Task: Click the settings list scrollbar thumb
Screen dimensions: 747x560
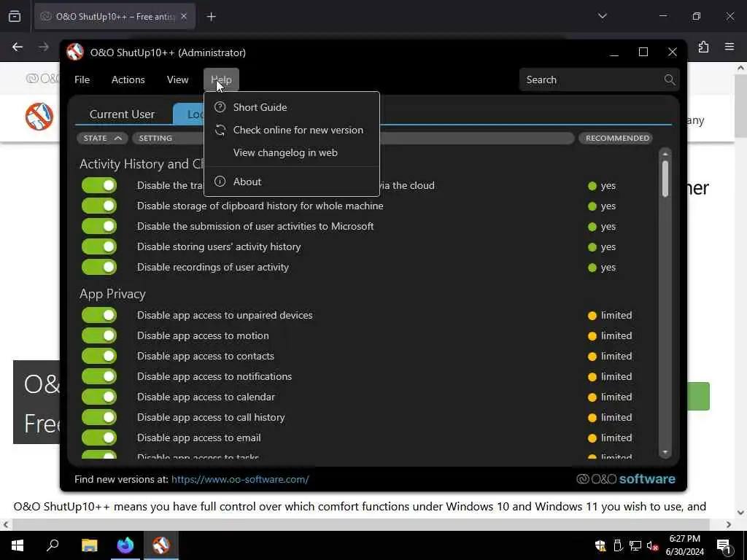Action: click(665, 178)
